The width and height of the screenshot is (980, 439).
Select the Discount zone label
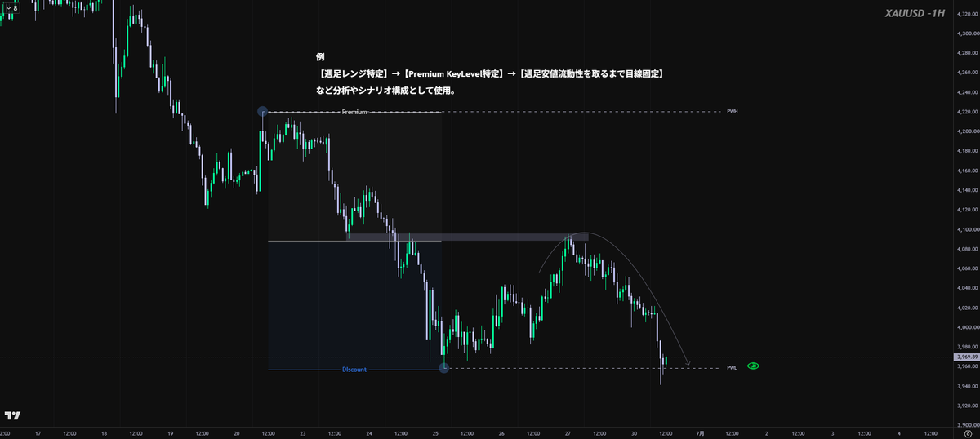354,370
